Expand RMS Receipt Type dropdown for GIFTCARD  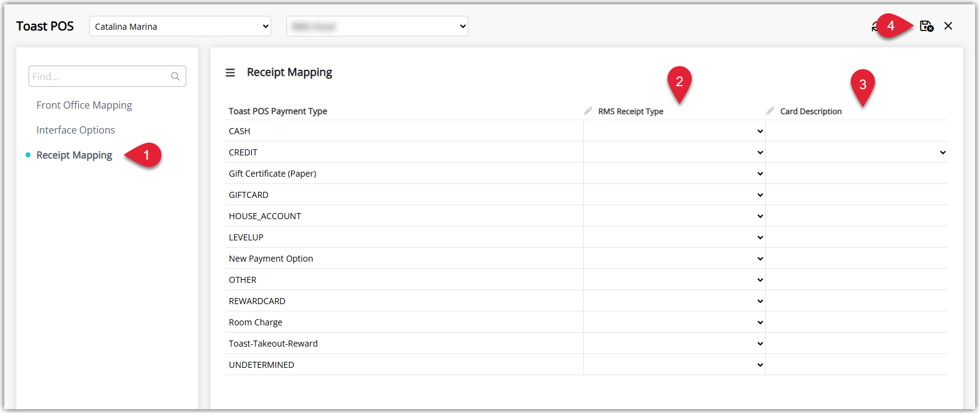click(674, 195)
